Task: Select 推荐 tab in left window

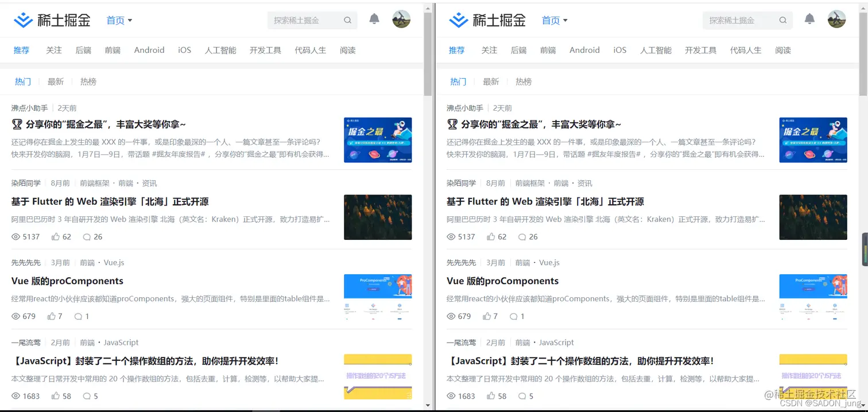Action: pos(21,50)
